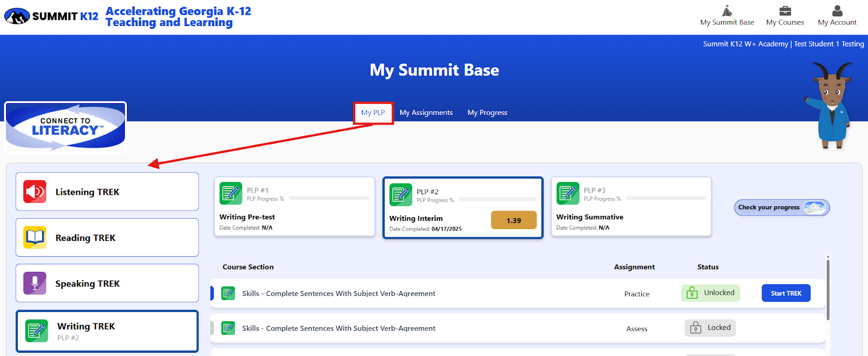Viewport: 868px width, 356px height.
Task: Click the Assignment column header
Action: pyautogui.click(x=634, y=267)
